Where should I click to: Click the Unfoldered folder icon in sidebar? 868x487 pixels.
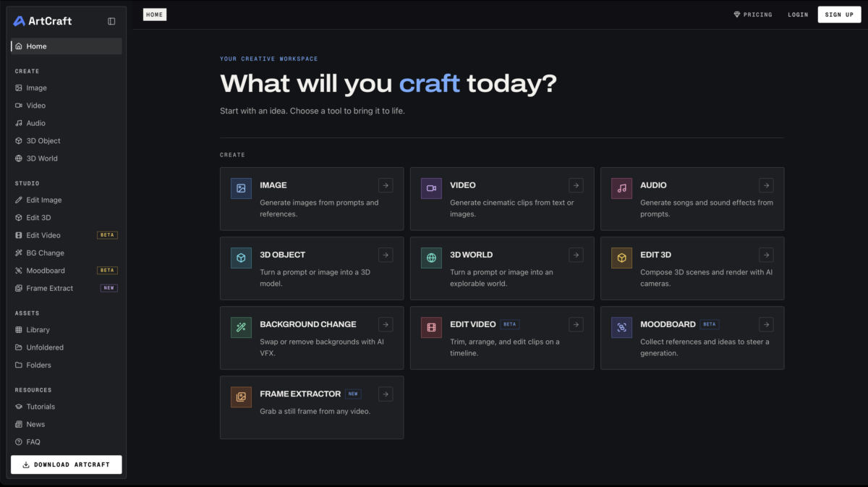(19, 347)
